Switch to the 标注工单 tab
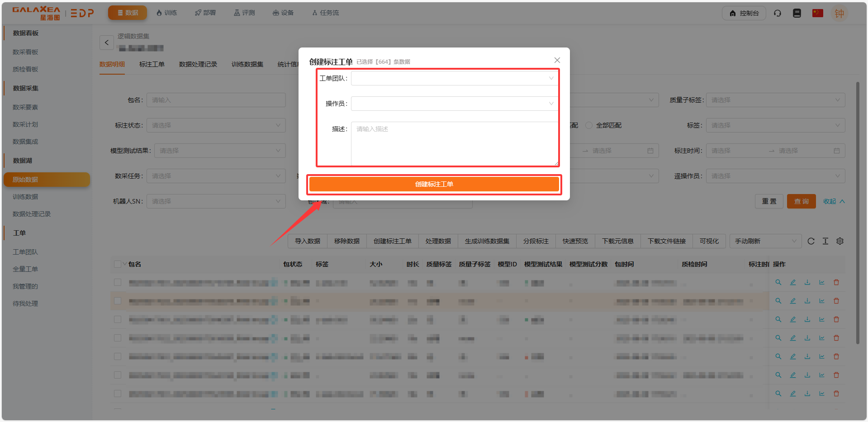Viewport: 868px width, 422px height. tap(152, 64)
